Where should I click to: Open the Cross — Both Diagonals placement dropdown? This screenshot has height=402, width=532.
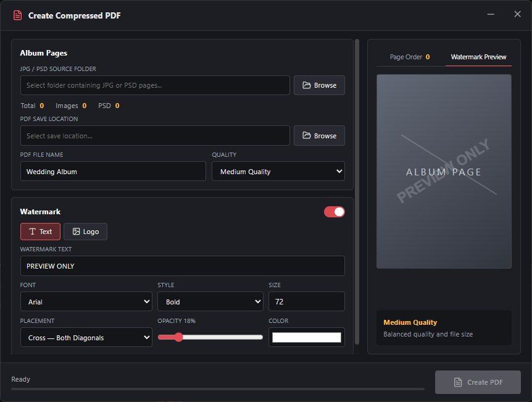click(86, 337)
